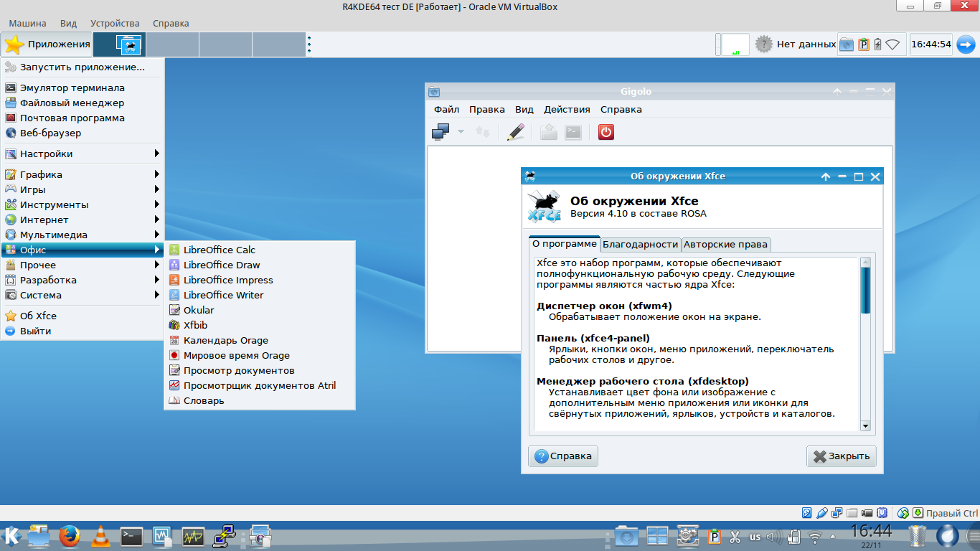Switch to the second workspace in Xfce pager
Image resolution: width=980 pixels, height=551 pixels.
[x=173, y=44]
